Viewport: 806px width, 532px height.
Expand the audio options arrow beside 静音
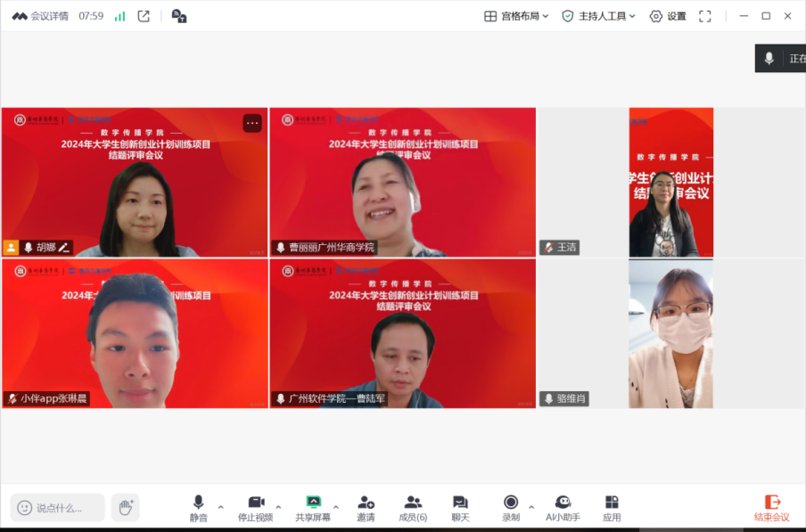[x=221, y=507]
